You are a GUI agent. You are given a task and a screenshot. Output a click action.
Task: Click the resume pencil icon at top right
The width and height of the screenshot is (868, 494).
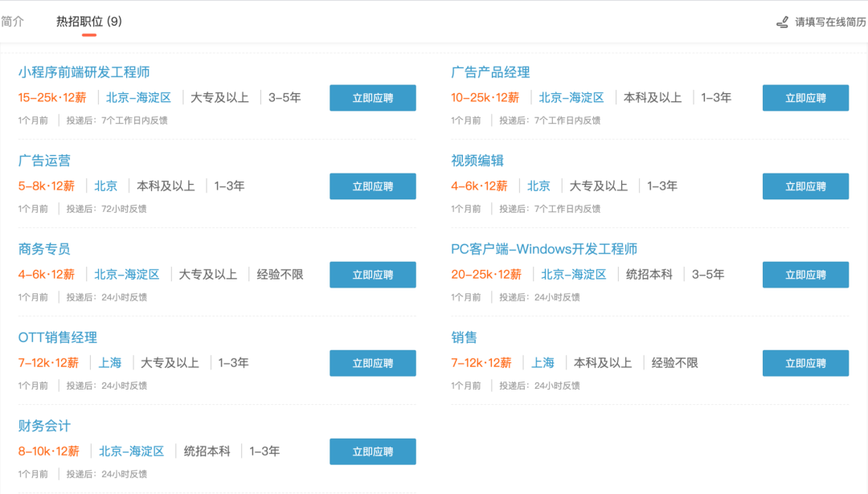(x=782, y=22)
